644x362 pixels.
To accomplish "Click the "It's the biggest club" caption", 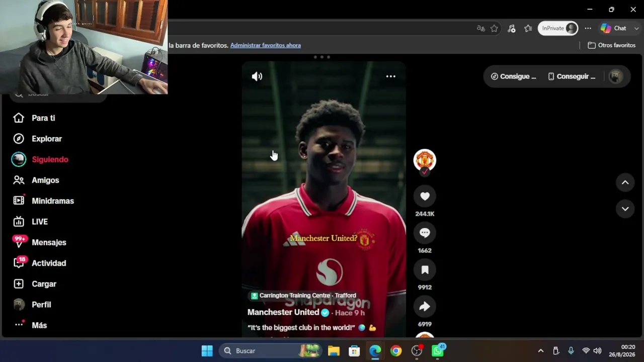I will coord(311,328).
